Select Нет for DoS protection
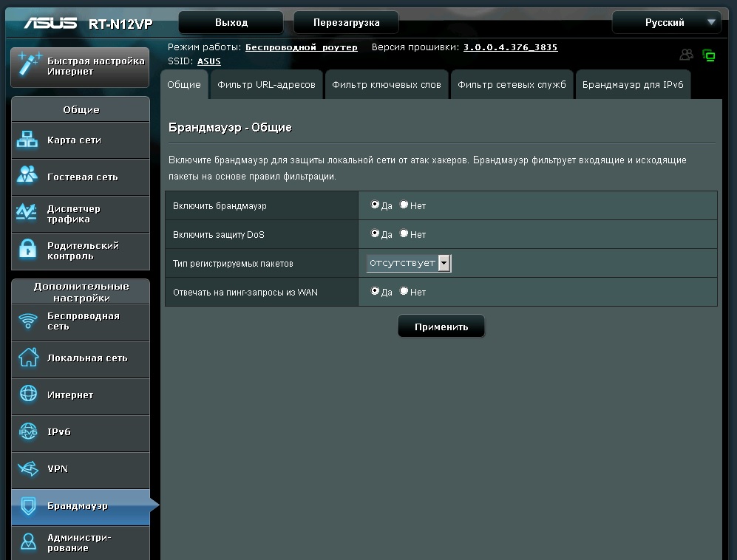 (404, 233)
